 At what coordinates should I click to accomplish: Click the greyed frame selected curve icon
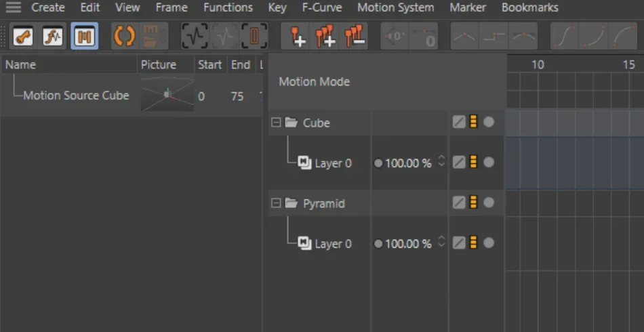coord(224,36)
